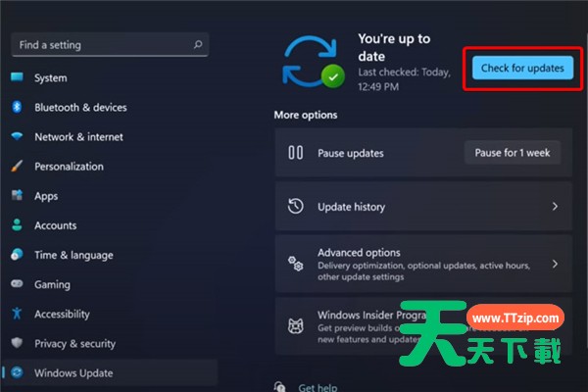Click the Advanced options title
The width and height of the screenshot is (588, 392).
tap(359, 253)
